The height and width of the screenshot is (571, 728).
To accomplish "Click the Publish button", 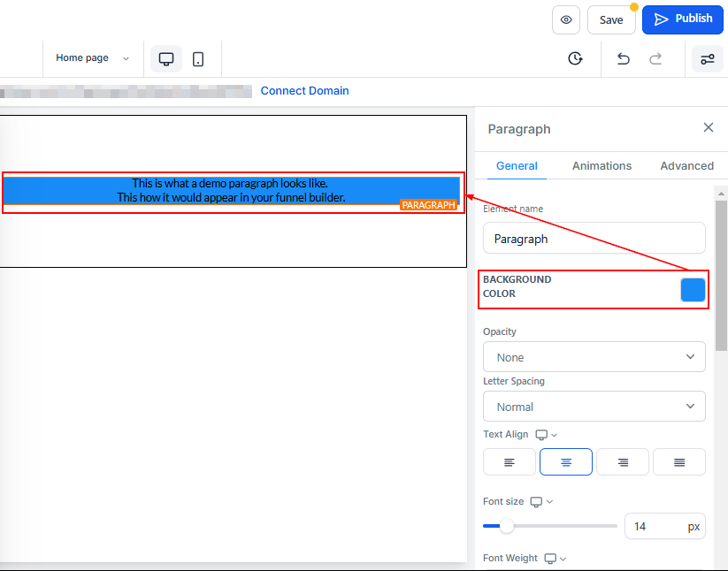I will pos(683,19).
